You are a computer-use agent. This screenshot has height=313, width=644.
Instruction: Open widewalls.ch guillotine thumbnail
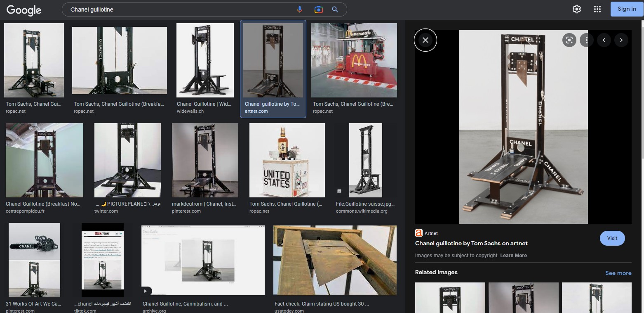tap(205, 60)
